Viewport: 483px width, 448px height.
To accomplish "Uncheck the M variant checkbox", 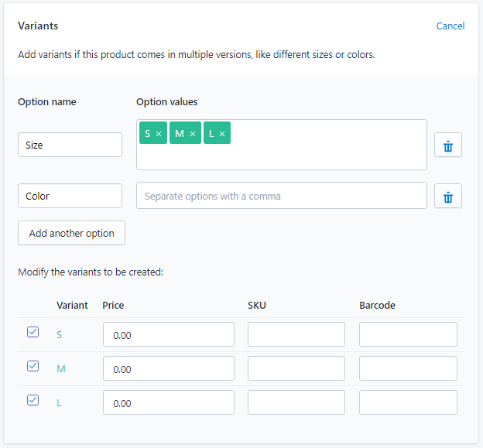I will click(33, 366).
